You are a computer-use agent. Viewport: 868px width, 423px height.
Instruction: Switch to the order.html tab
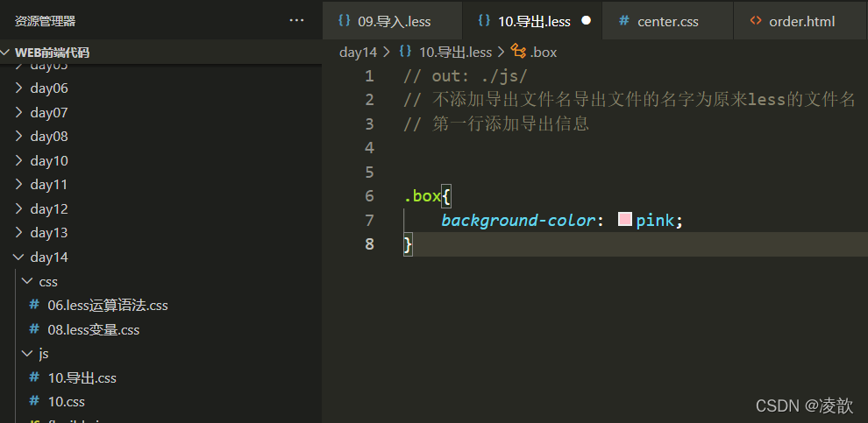pyautogui.click(x=801, y=20)
